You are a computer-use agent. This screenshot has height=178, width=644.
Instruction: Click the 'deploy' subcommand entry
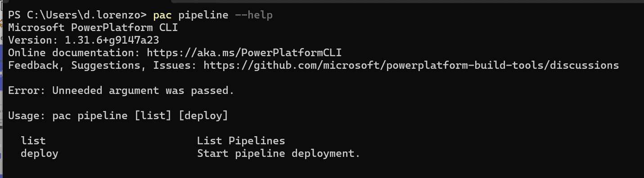pos(40,153)
